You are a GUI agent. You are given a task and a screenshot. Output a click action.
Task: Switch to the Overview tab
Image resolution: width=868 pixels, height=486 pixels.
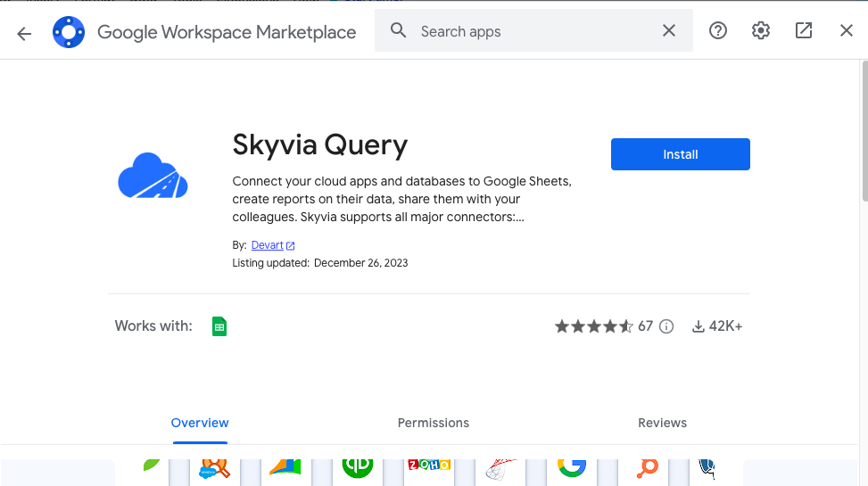[x=200, y=423]
